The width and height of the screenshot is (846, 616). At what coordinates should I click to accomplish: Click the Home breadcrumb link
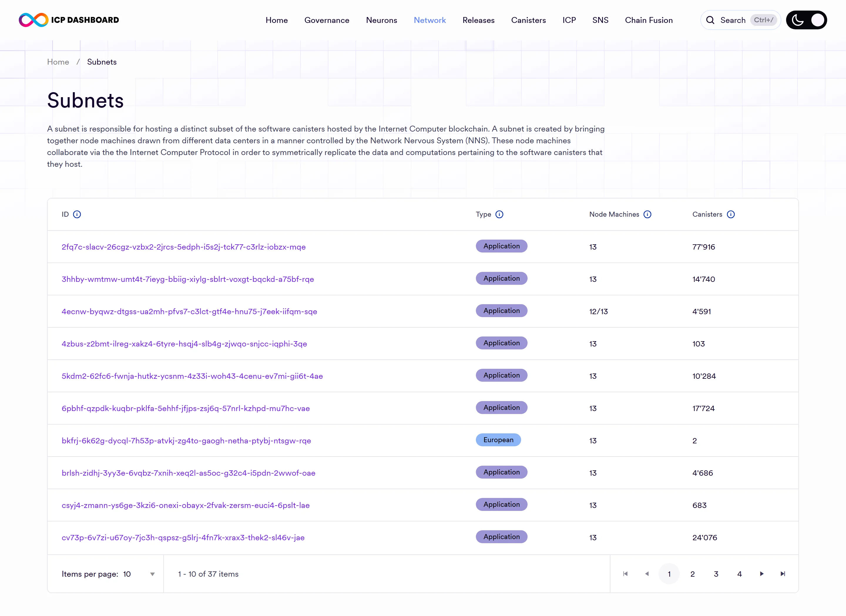point(58,62)
